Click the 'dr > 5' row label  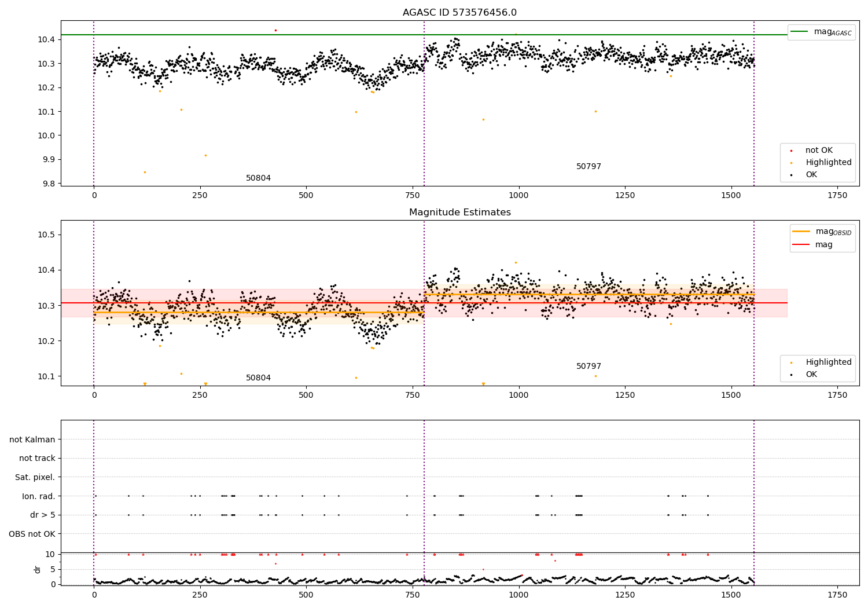coord(43,515)
